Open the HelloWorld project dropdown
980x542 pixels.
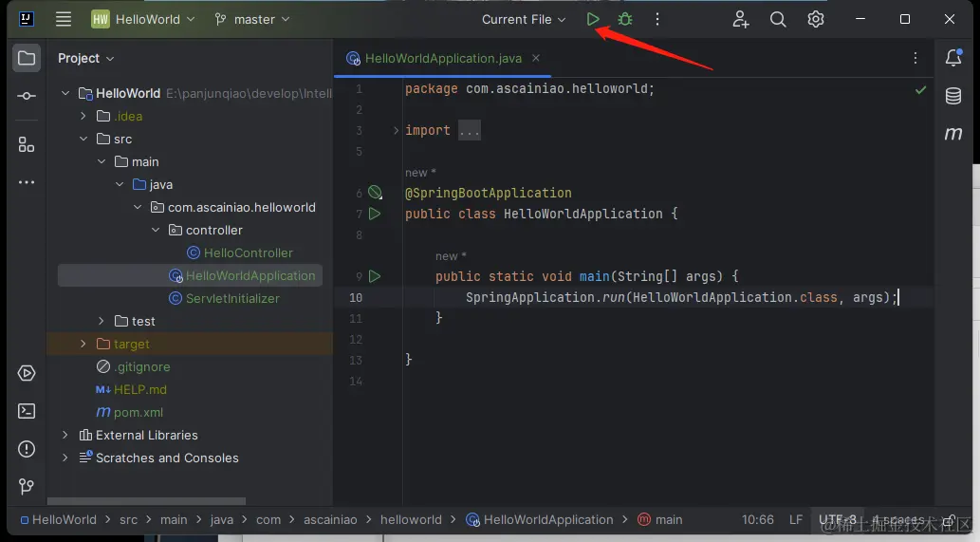click(x=144, y=19)
